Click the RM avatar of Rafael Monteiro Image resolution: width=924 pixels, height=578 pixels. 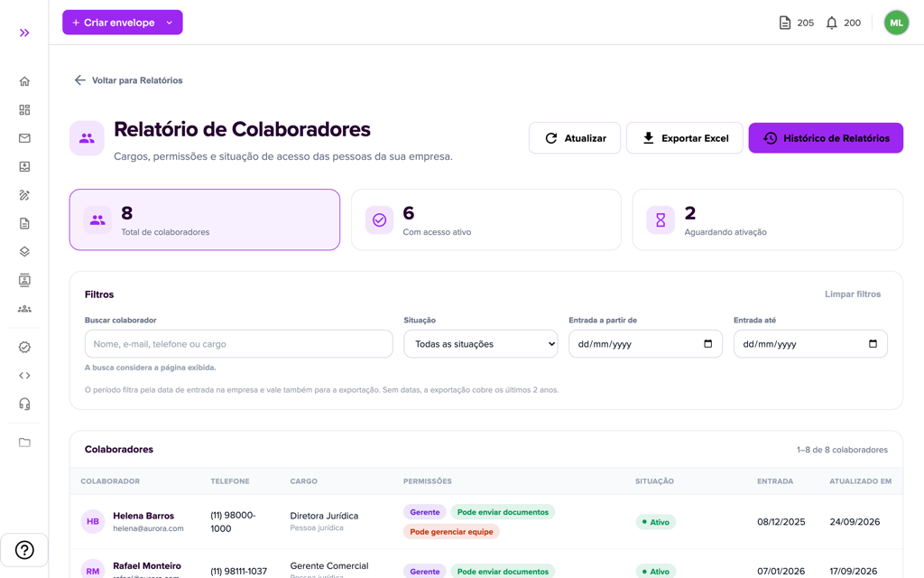tap(93, 571)
